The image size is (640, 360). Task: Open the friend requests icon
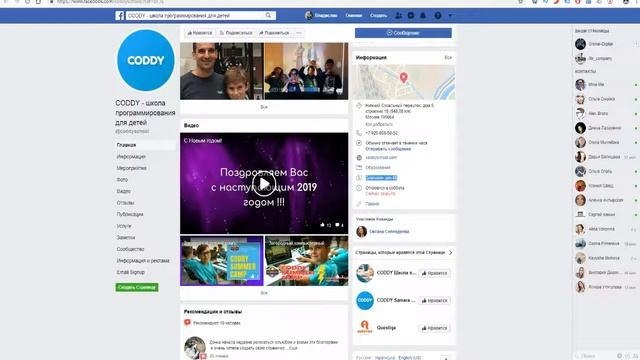coord(398,16)
